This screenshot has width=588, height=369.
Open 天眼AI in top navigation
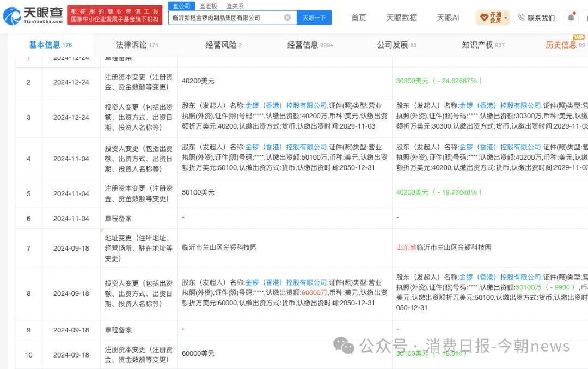click(x=448, y=17)
